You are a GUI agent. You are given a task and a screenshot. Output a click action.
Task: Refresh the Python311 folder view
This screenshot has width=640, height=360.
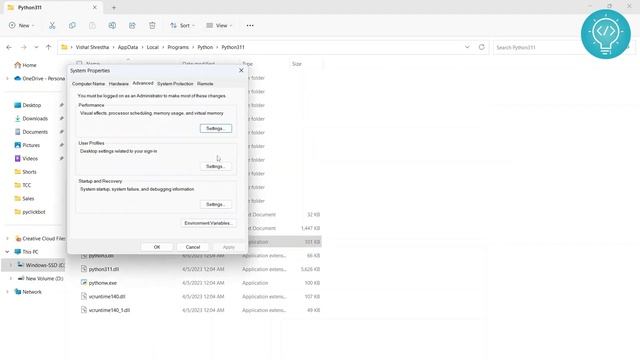(x=482, y=47)
